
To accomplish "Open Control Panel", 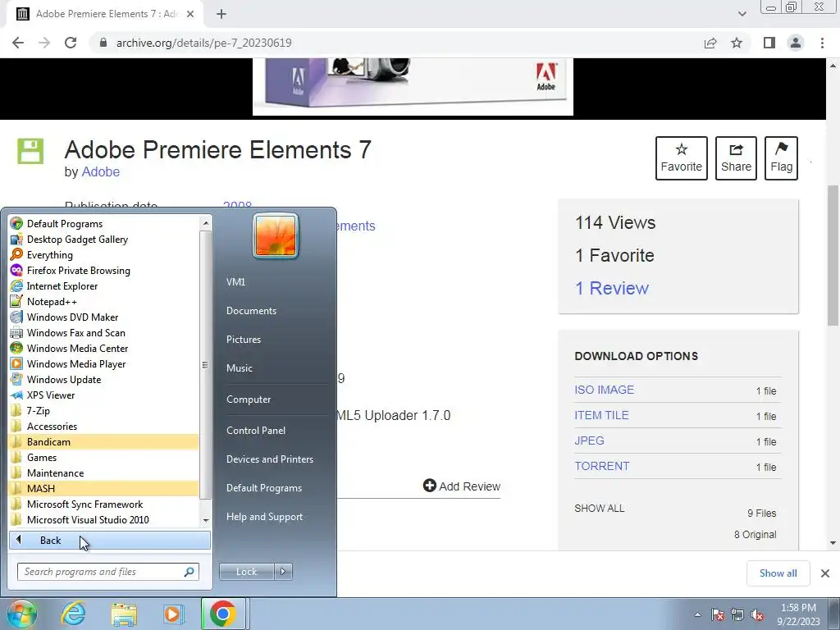I will pos(256,430).
